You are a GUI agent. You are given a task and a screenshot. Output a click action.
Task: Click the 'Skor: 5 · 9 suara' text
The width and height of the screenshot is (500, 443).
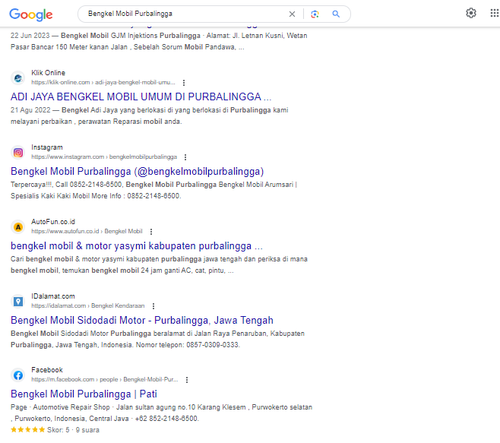pos(73,430)
